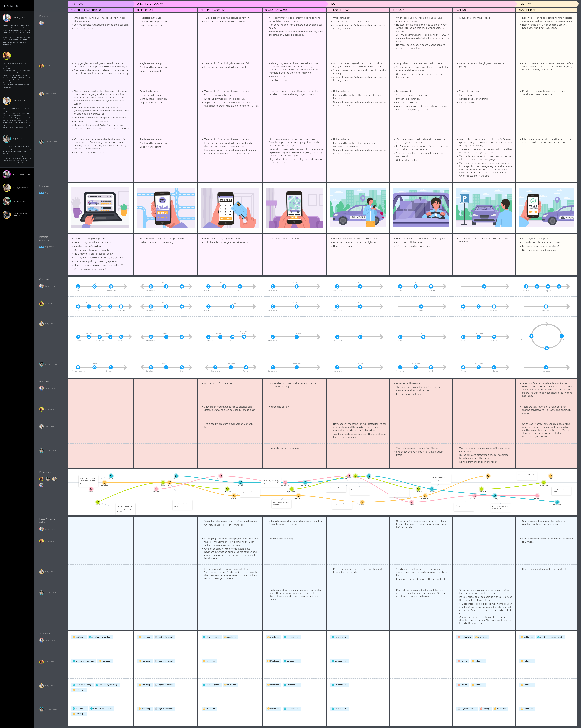Click the Receiving a retention email touchpoint tag
The image size is (581, 728).
pyautogui.click(x=550, y=637)
